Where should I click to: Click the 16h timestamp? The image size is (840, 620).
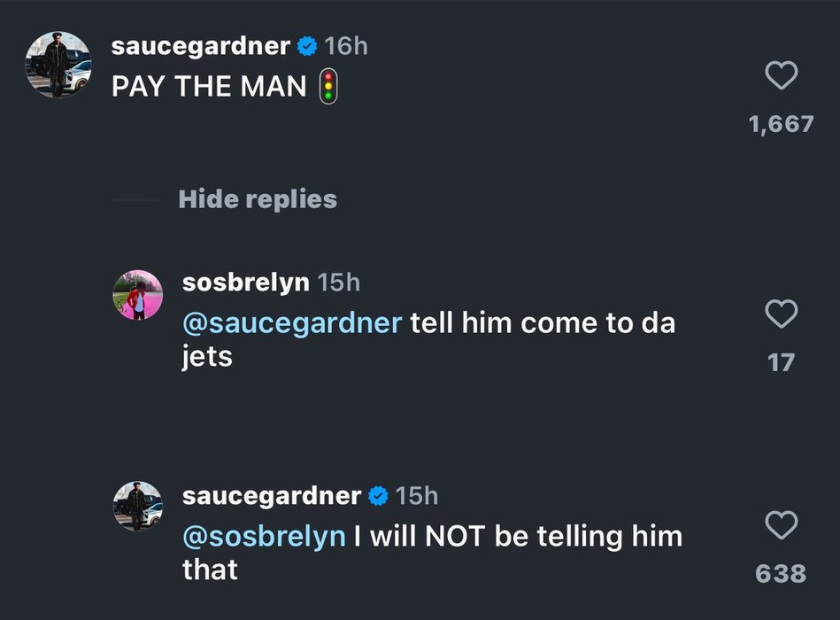346,46
